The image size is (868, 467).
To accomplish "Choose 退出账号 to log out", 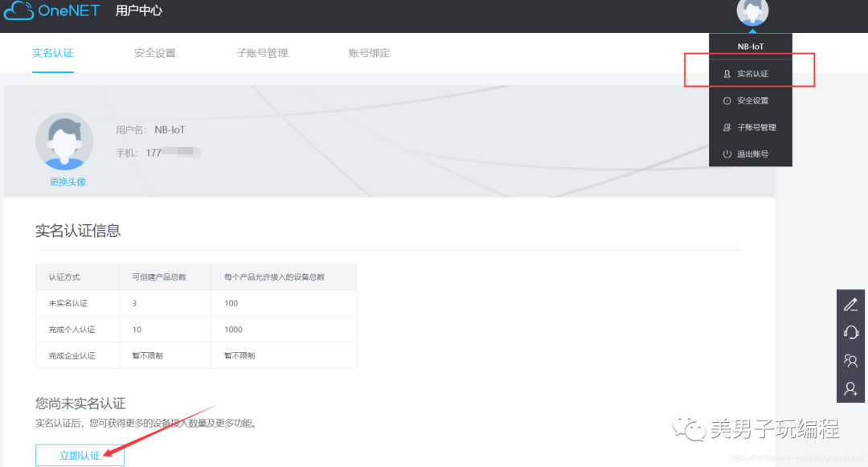I will pos(751,154).
